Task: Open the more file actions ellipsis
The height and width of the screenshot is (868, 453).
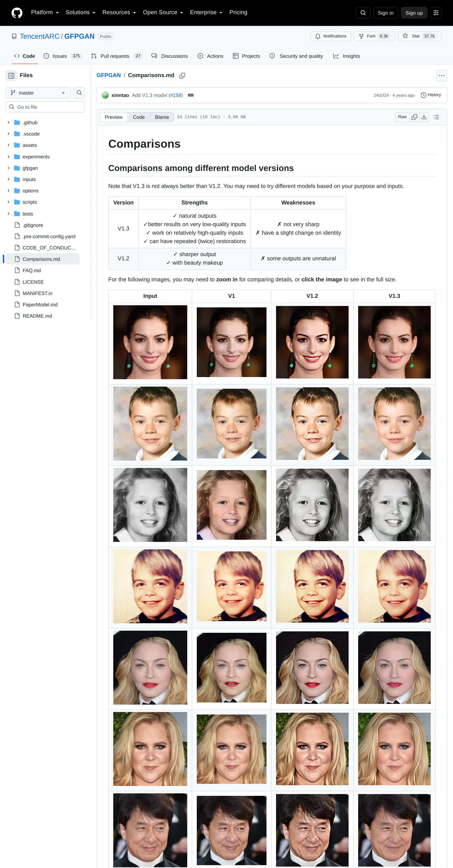Action: point(441,75)
